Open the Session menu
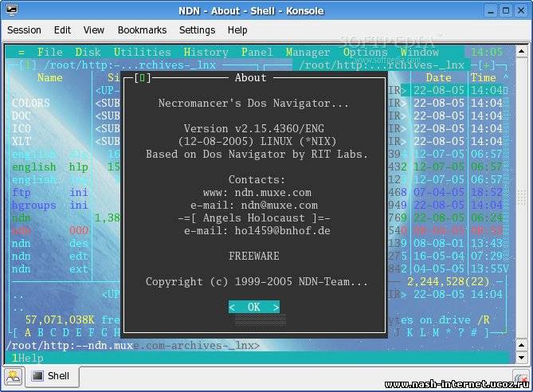Viewport: 533px width, 392px height. (x=24, y=30)
